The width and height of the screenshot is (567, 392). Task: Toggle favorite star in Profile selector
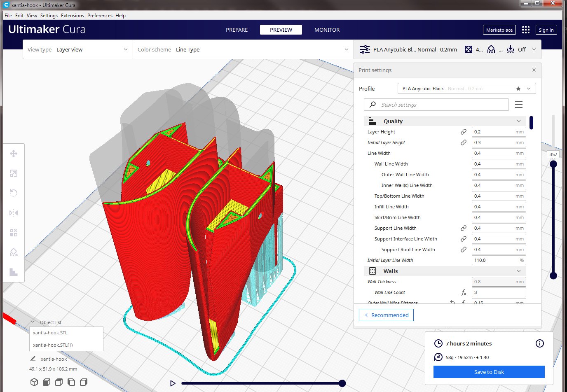[518, 89]
